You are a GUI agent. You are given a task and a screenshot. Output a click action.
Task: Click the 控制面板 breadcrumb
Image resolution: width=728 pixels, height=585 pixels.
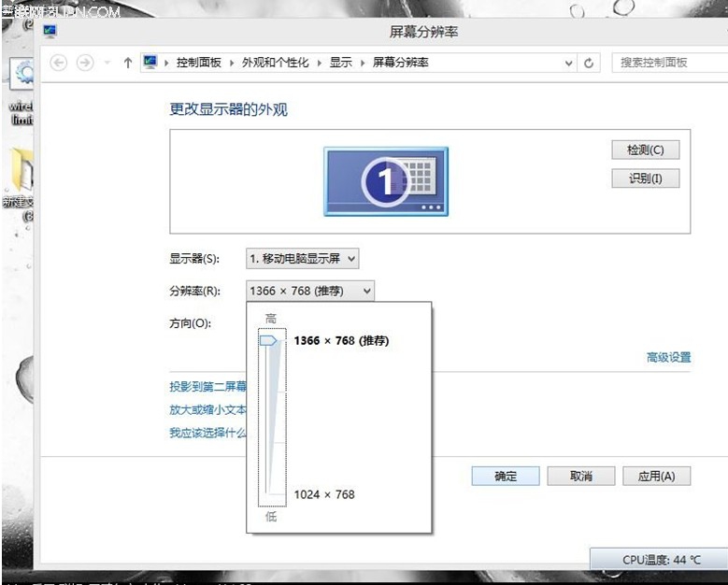(199, 63)
